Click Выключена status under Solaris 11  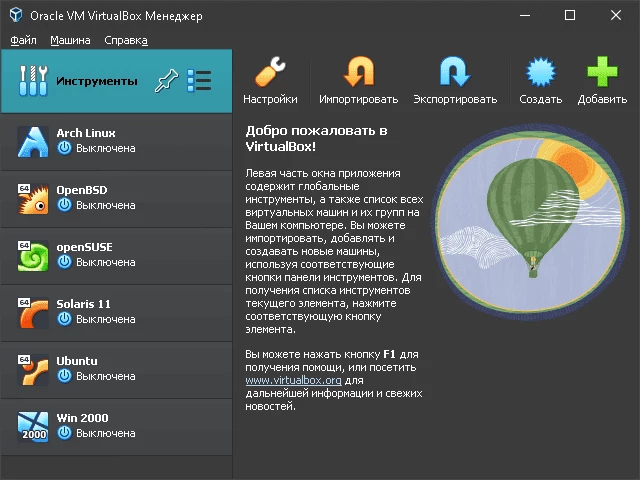pyautogui.click(x=106, y=319)
